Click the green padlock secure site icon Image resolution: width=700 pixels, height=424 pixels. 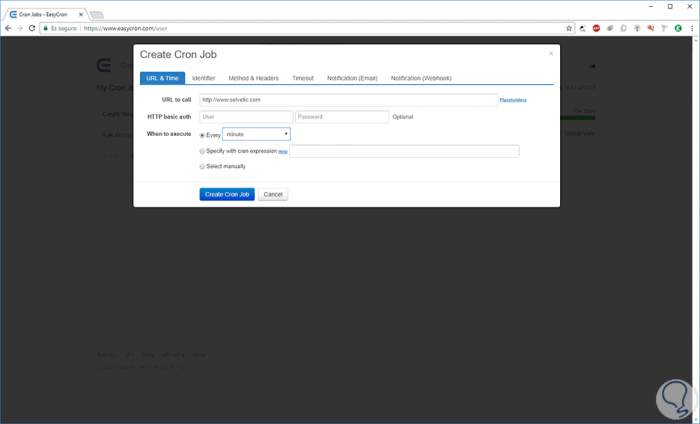[45, 28]
